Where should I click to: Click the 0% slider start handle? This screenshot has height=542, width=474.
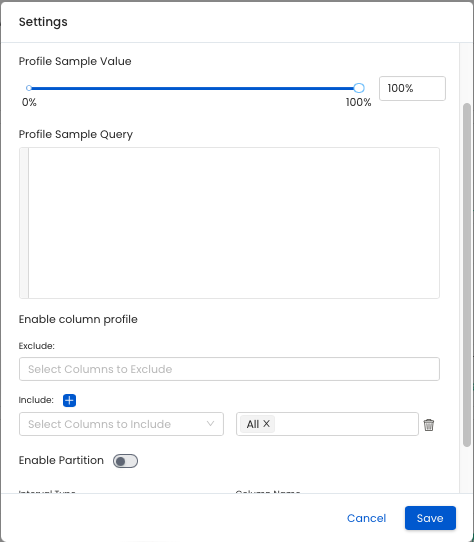(29, 88)
